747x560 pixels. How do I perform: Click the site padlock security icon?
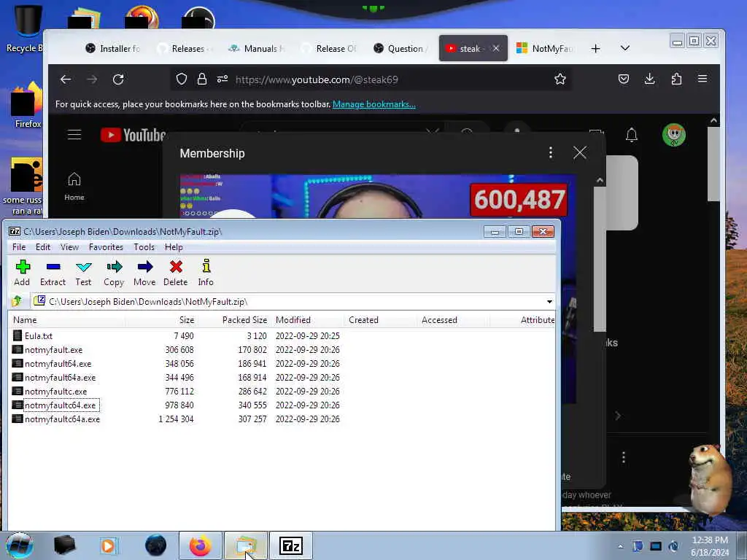pos(202,79)
